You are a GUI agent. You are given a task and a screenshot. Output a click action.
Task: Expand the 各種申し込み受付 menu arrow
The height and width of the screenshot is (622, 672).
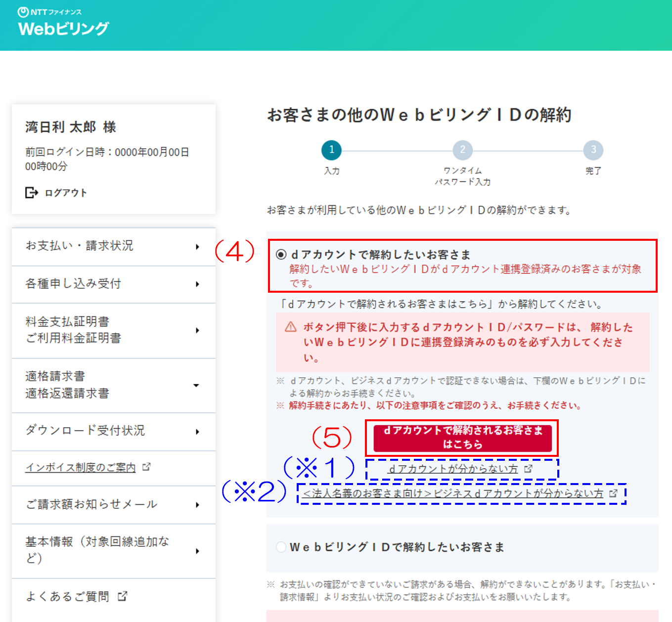coord(197,284)
